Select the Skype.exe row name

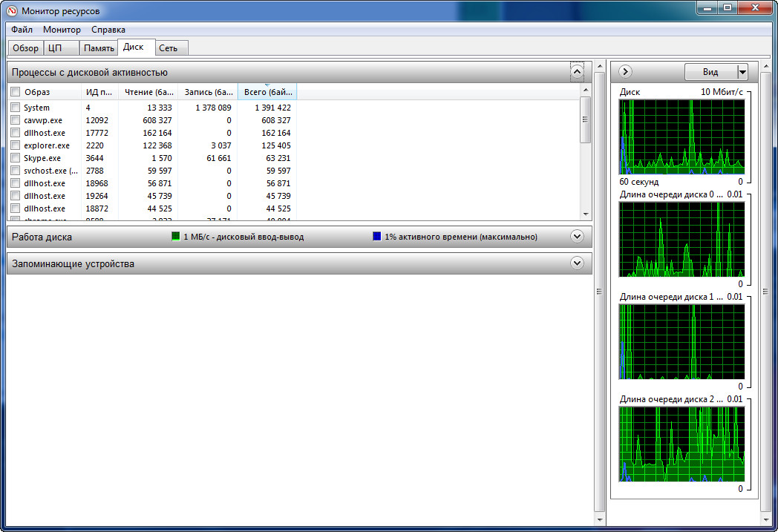pyautogui.click(x=42, y=158)
